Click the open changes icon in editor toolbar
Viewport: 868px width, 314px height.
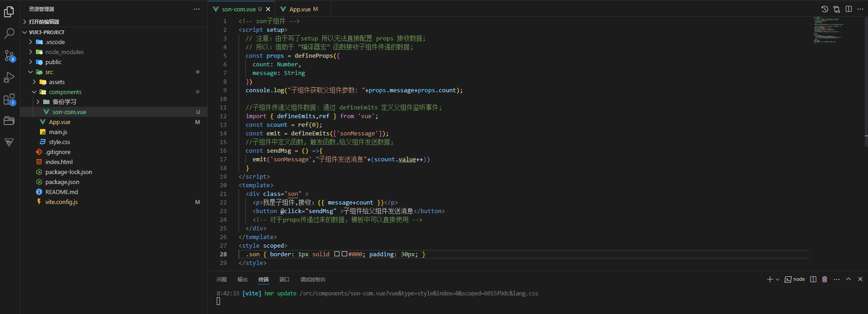click(x=837, y=9)
